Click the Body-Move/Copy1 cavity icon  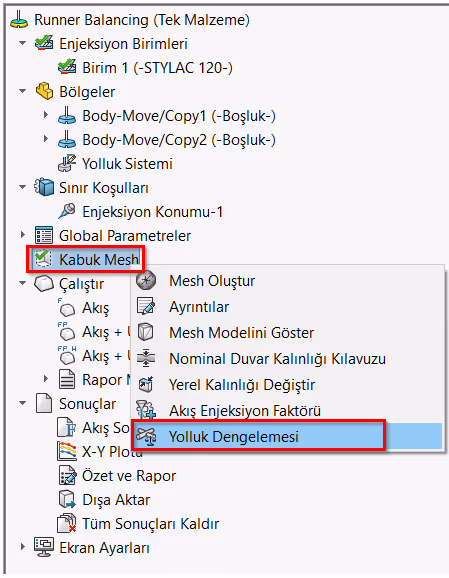tap(67, 115)
